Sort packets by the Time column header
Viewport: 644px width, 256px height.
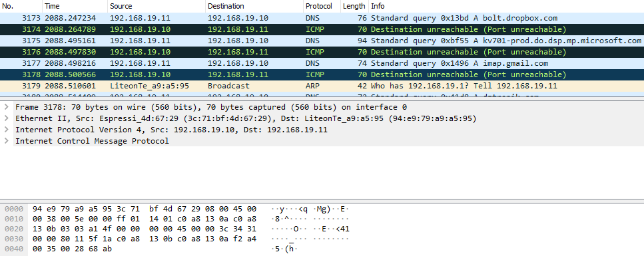[x=75, y=6]
